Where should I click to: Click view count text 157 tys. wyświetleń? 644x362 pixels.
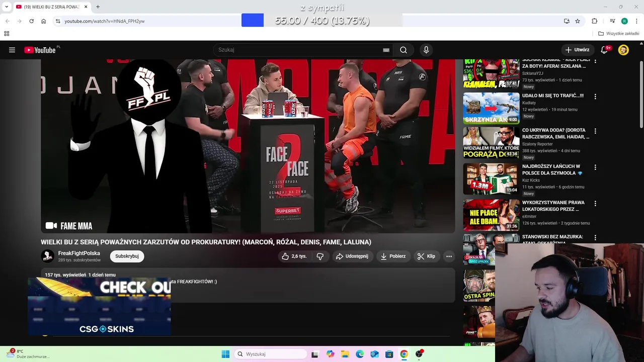pyautogui.click(x=65, y=275)
